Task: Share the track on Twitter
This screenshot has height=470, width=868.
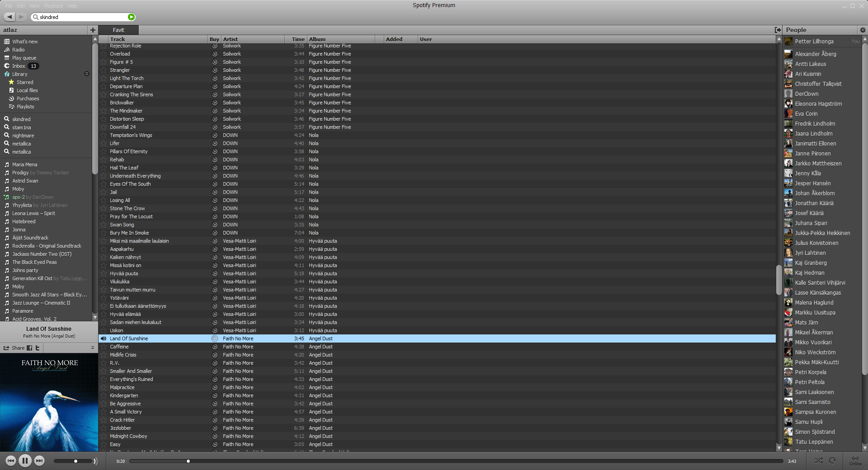Action: pyautogui.click(x=38, y=348)
